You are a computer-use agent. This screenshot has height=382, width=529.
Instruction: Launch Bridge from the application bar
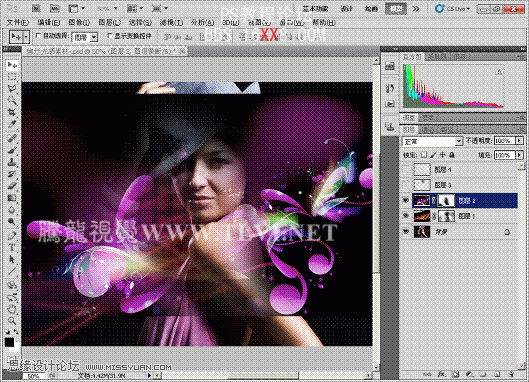[36, 8]
